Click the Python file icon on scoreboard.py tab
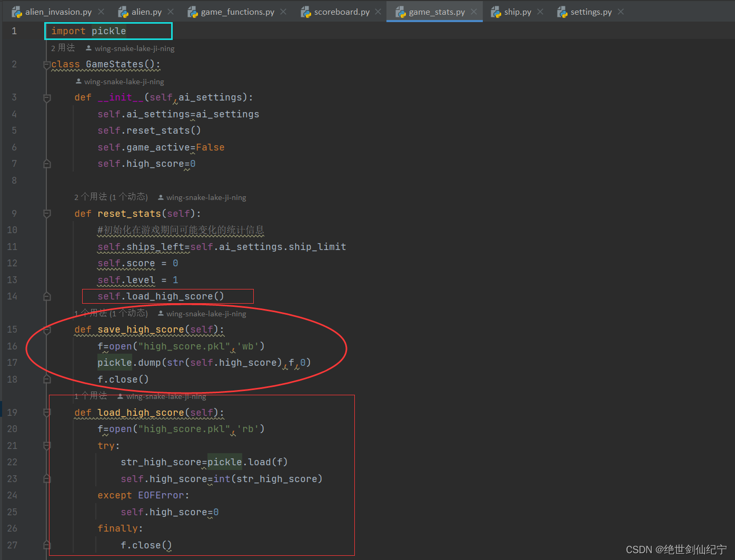The width and height of the screenshot is (735, 560). tap(306, 12)
